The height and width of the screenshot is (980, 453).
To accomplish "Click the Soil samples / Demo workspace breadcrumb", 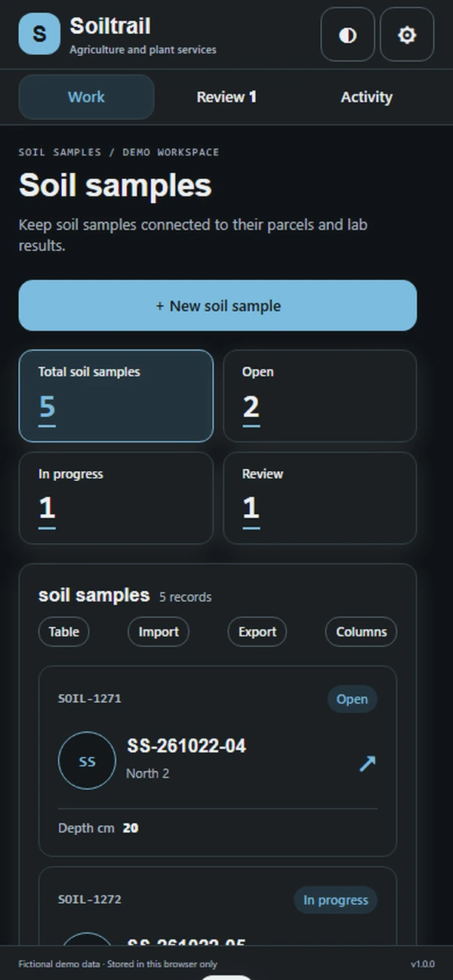I will point(119,152).
